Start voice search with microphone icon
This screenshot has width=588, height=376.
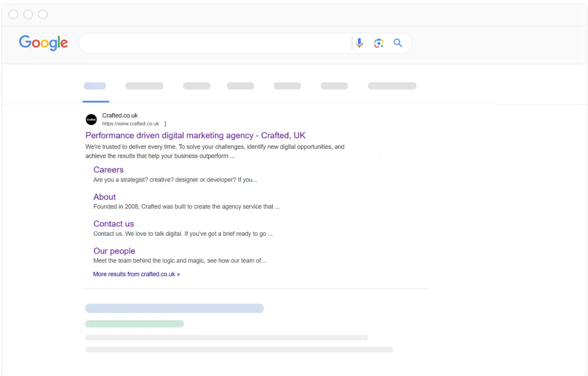(359, 43)
